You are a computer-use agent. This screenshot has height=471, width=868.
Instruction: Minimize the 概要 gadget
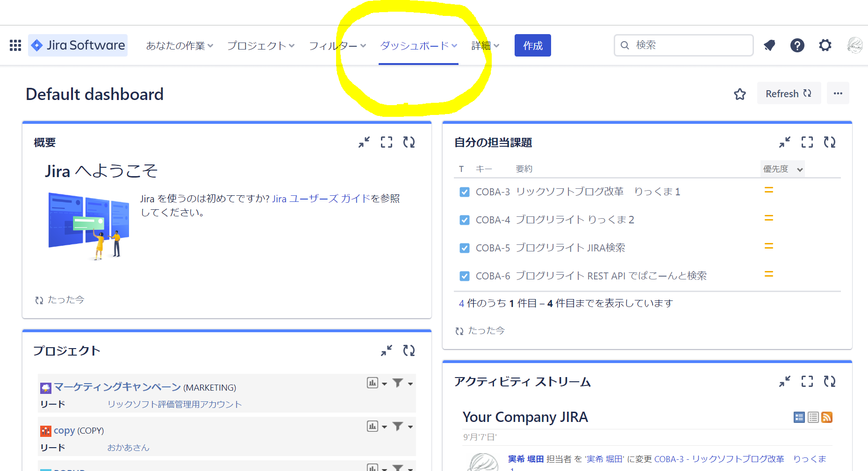(x=364, y=142)
